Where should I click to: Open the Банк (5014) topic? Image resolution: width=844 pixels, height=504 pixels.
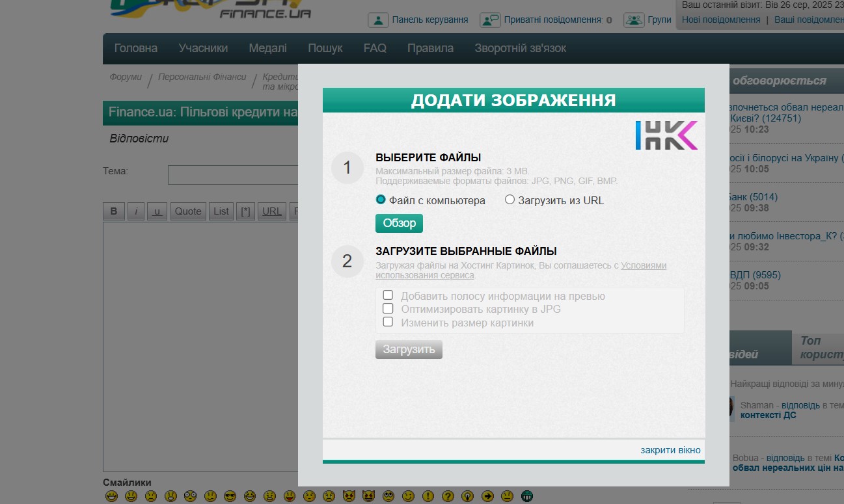tap(753, 196)
